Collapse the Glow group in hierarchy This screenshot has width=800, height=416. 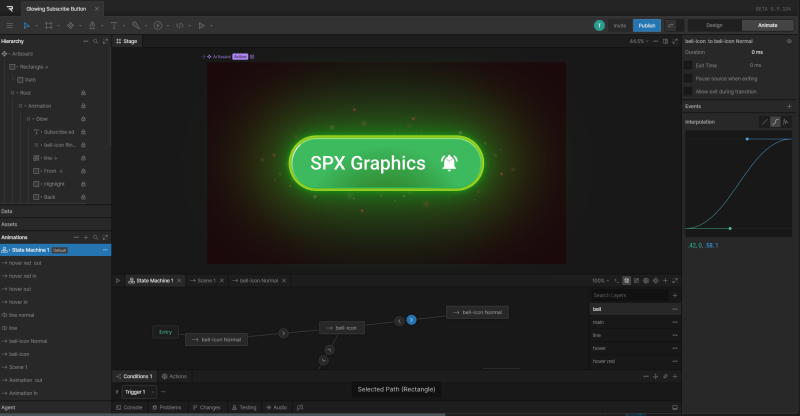33,119
